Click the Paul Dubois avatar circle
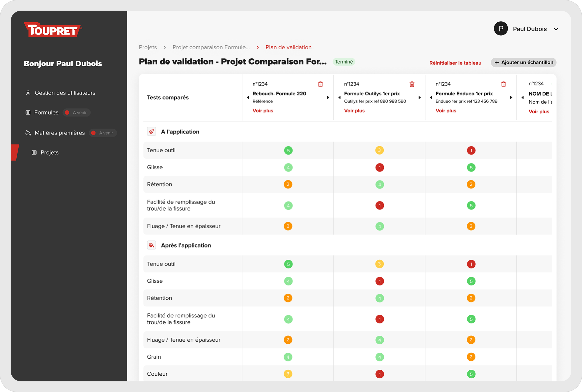Image resolution: width=582 pixels, height=392 pixels. pos(501,29)
